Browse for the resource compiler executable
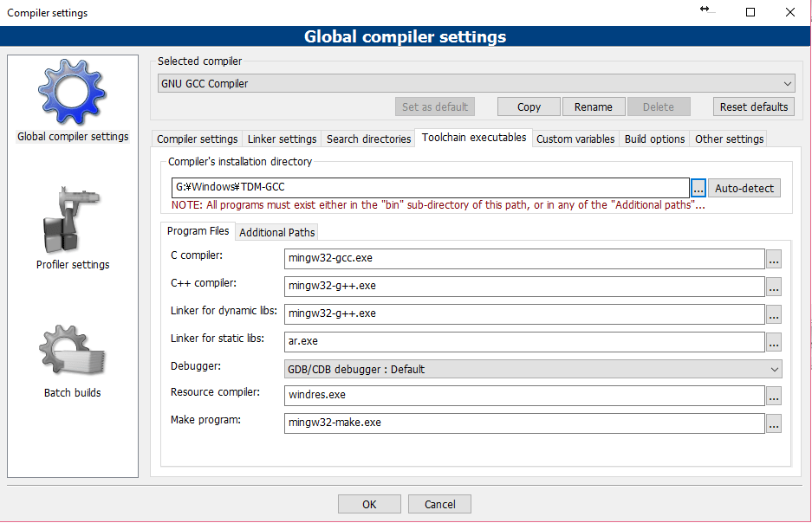This screenshot has width=812, height=523. coord(774,396)
